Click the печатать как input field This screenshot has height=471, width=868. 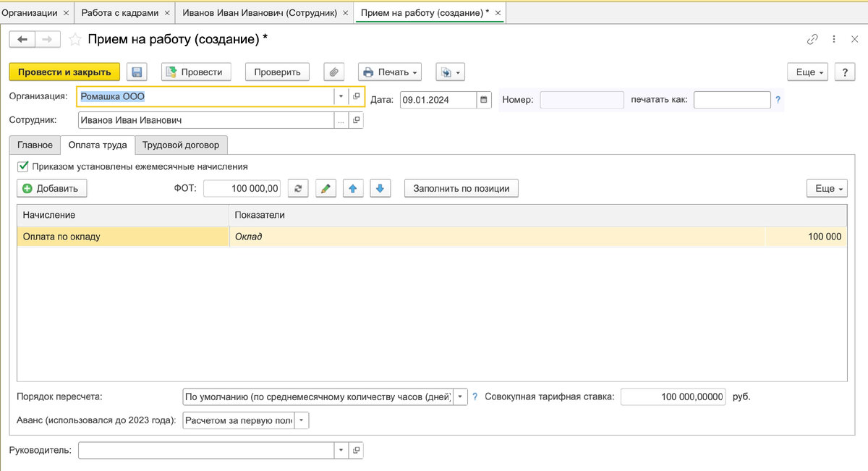coord(732,100)
